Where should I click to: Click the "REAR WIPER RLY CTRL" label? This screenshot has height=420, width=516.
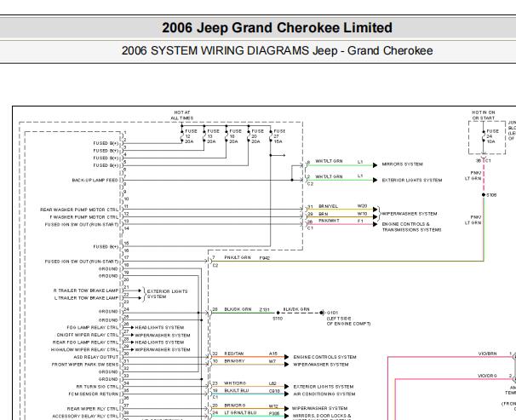click(93, 409)
